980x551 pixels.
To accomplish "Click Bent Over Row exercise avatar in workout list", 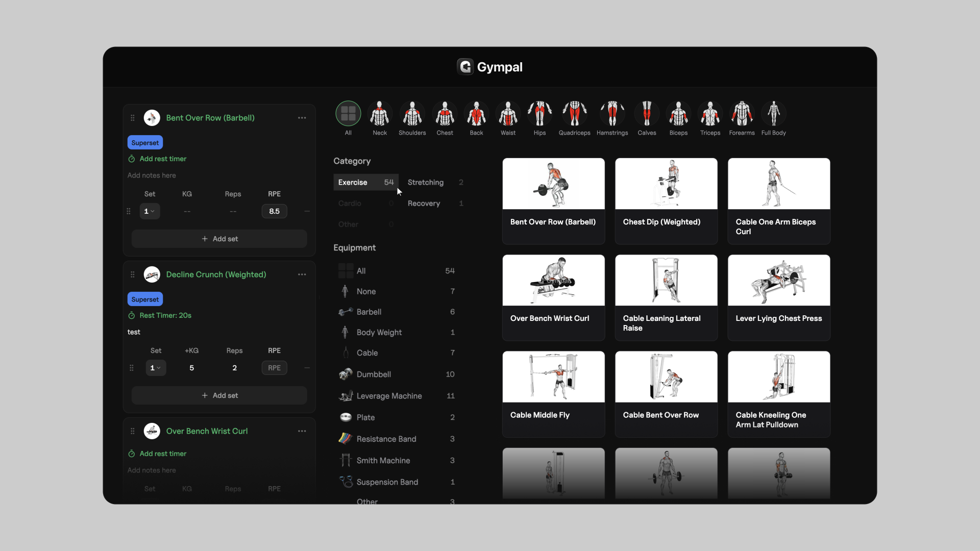I will [x=152, y=118].
